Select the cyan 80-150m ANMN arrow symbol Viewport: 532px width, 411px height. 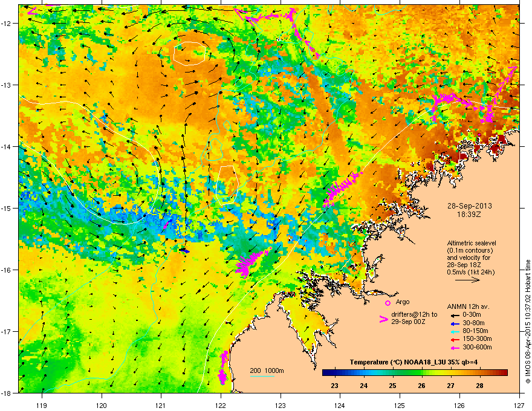(x=454, y=331)
